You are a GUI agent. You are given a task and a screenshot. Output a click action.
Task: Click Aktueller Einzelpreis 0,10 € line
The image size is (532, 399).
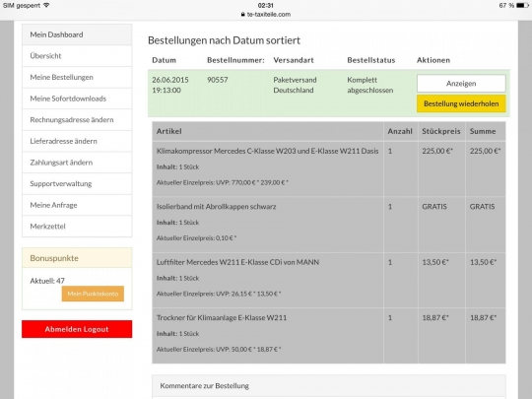pyautogui.click(x=196, y=238)
